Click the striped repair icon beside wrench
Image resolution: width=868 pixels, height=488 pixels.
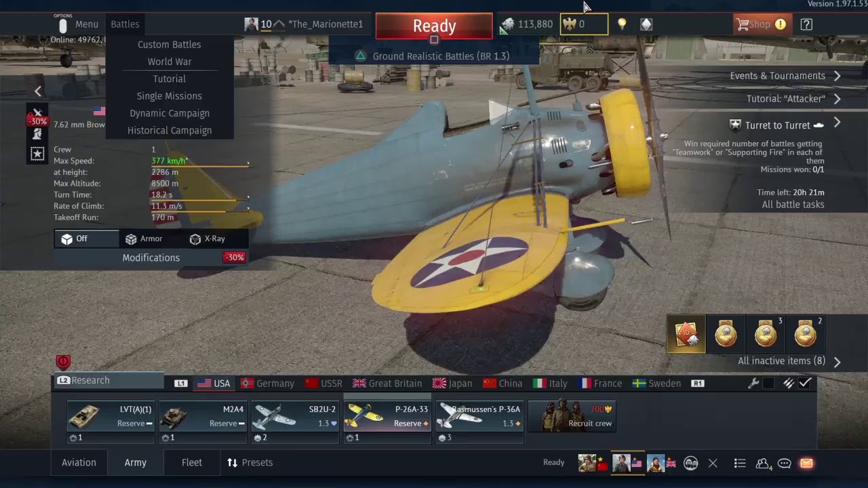click(789, 384)
